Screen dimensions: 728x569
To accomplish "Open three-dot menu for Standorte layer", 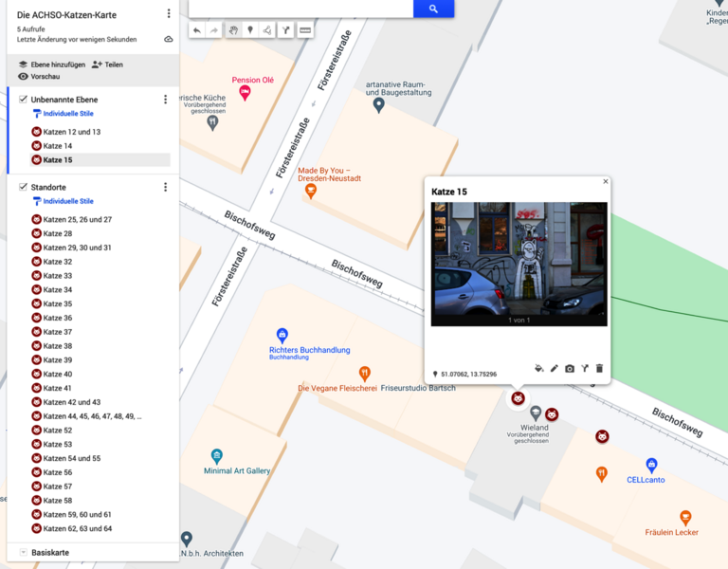I will pos(165,188).
